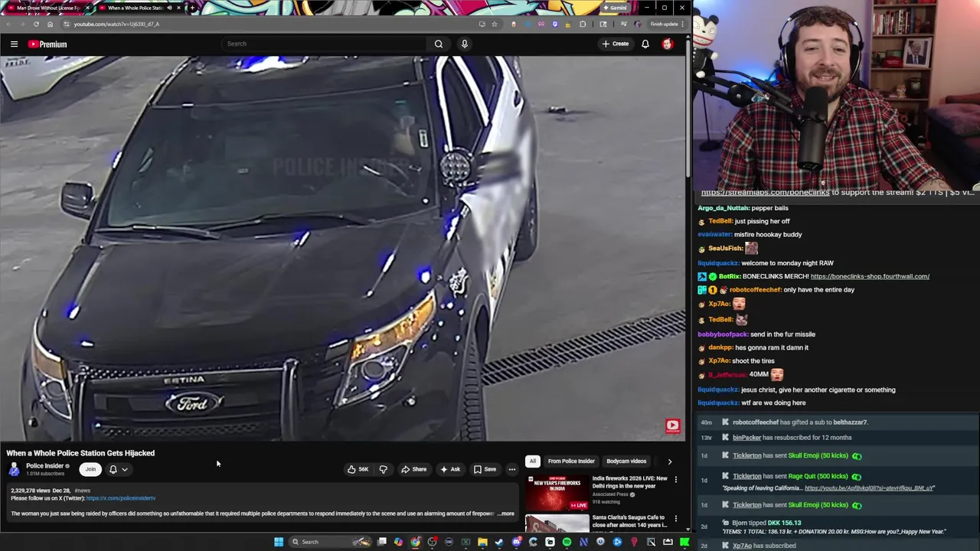The height and width of the screenshot is (551, 980).
Task: Click robotcoffeechef in activity feed
Action: tap(756, 422)
